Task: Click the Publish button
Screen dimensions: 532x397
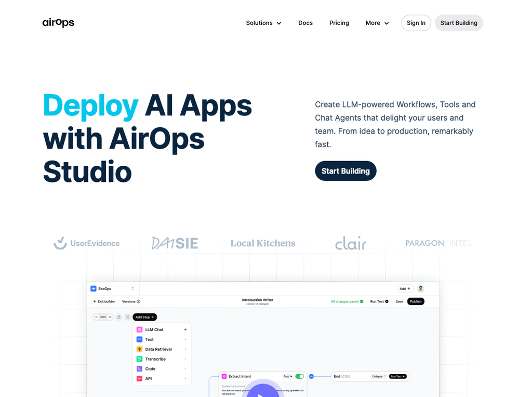Action: coord(416,301)
